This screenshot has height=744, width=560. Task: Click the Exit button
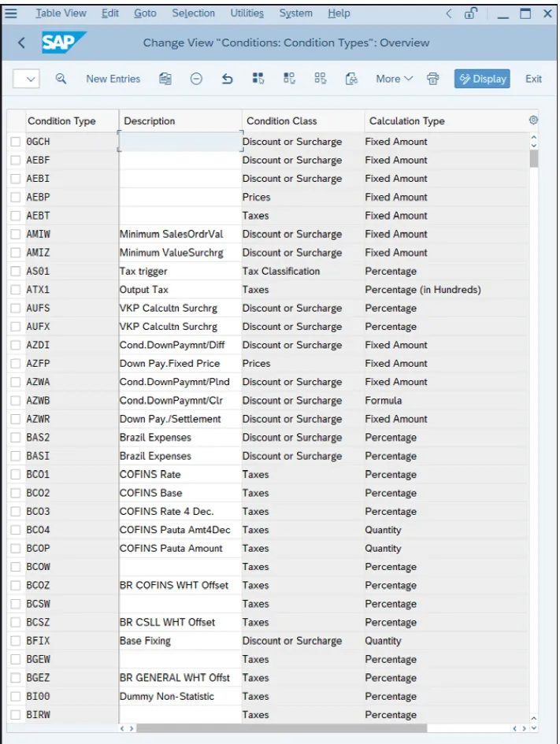[x=533, y=79]
